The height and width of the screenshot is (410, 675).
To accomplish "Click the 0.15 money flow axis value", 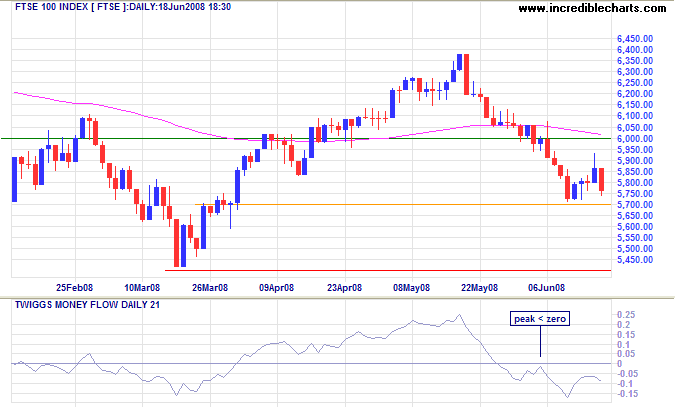I will tap(625, 335).
